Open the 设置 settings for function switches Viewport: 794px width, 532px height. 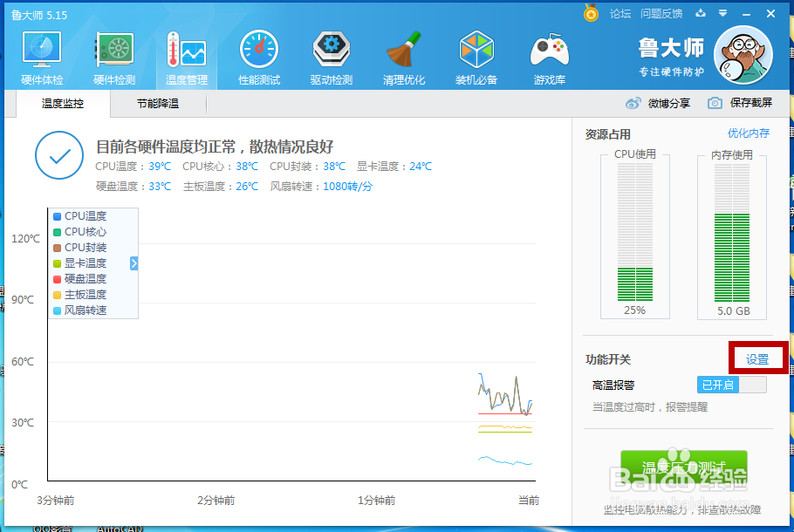[x=758, y=358]
